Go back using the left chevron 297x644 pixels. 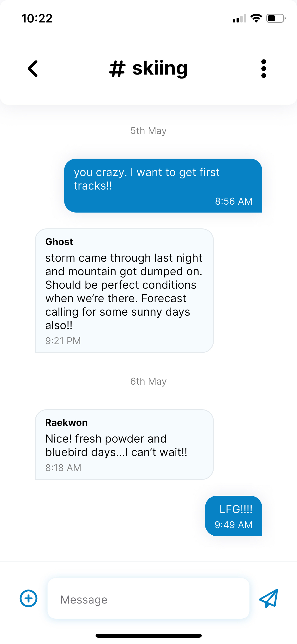33,69
